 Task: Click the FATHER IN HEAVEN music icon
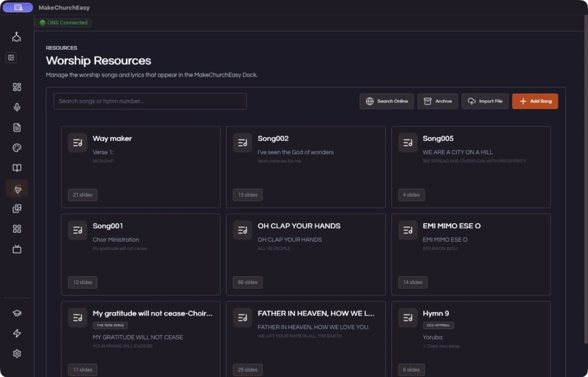click(x=243, y=318)
